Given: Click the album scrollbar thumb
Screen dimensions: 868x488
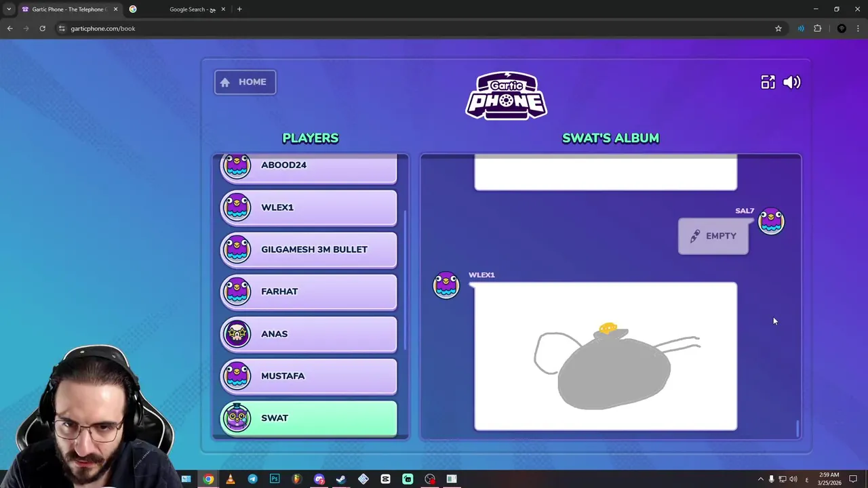Looking at the screenshot, I should pyautogui.click(x=797, y=428).
